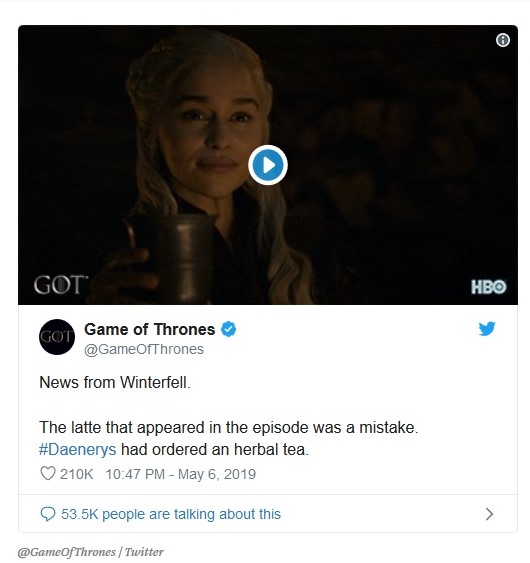530x563 pixels.
Task: Open the GOT profile avatar
Action: tap(57, 337)
